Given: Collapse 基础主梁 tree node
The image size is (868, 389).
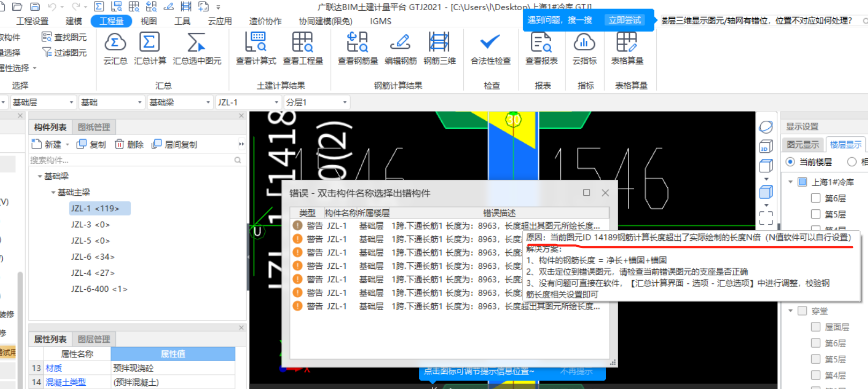Looking at the screenshot, I should point(53,192).
